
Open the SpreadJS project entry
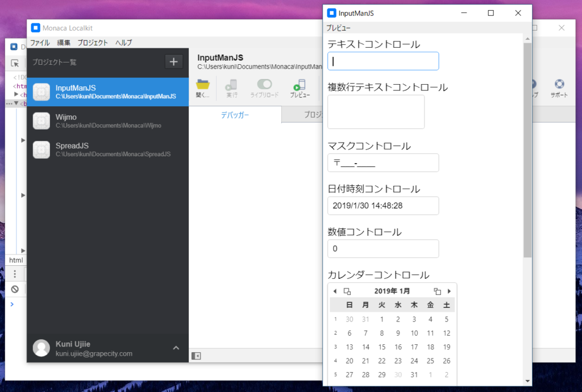[x=107, y=149]
